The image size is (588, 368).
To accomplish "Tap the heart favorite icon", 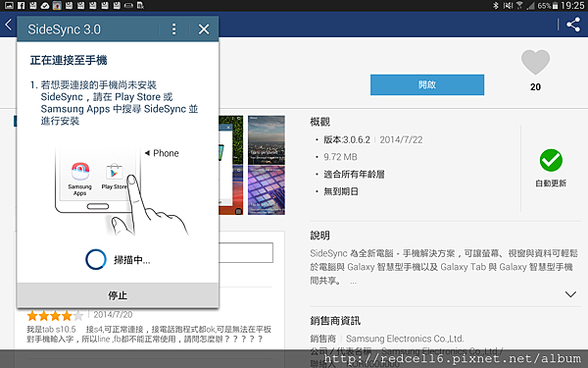I will (x=535, y=63).
